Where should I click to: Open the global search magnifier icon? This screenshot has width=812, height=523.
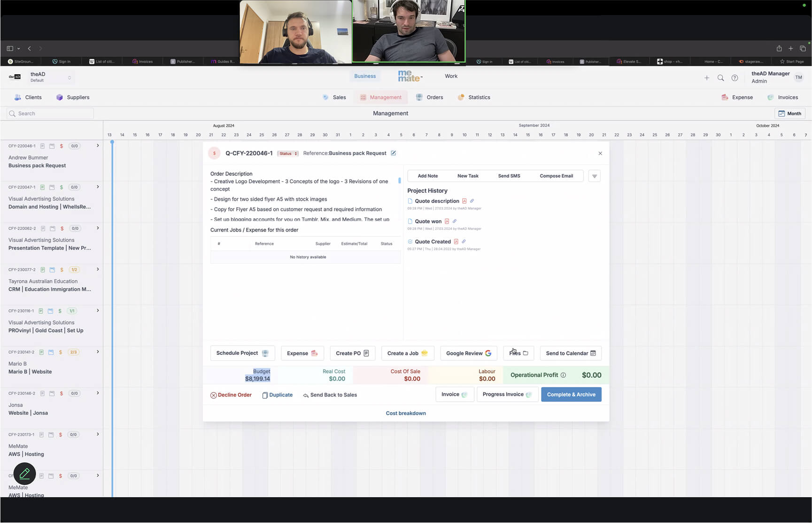point(720,78)
